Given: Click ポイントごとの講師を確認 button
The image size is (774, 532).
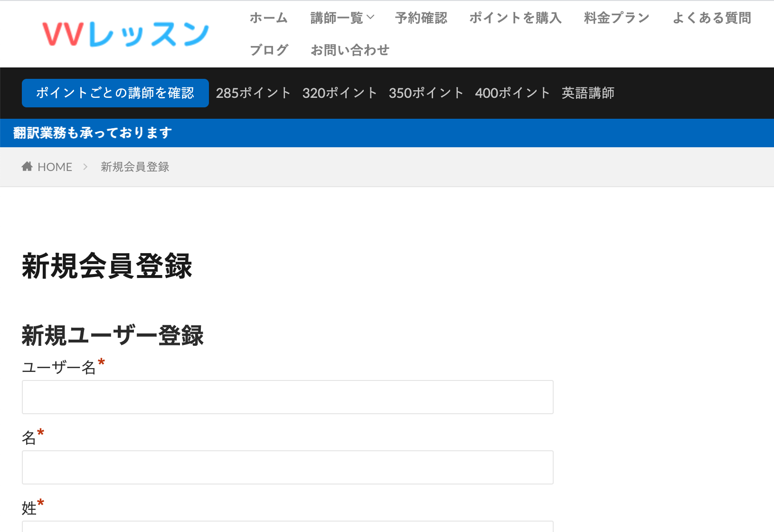Looking at the screenshot, I should click(115, 93).
